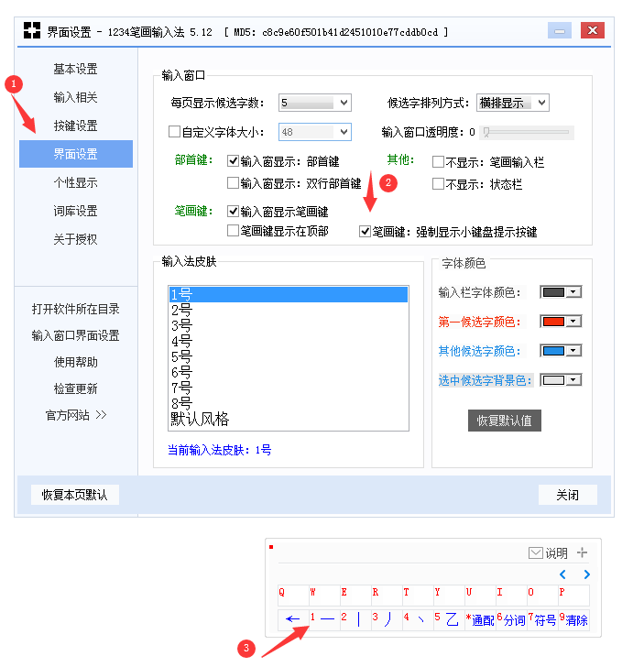The height and width of the screenshot is (667, 644).
Task: Click the U radical key cell
Action: click(480, 596)
